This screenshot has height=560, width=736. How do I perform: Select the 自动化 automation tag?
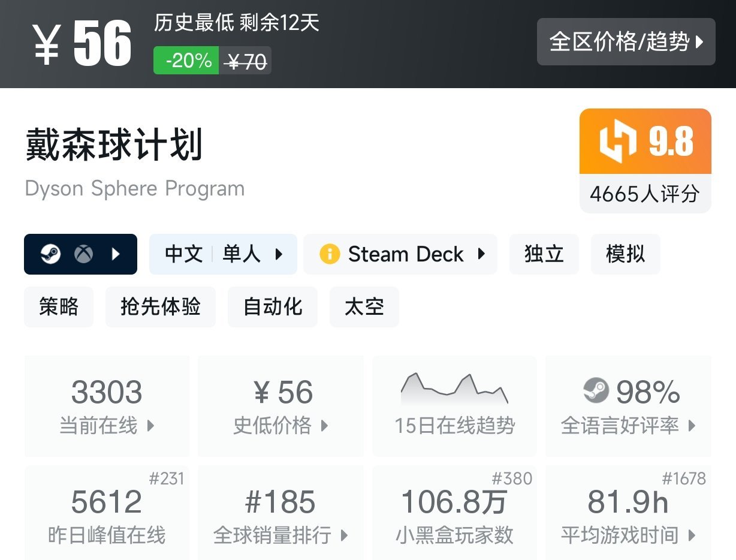click(273, 307)
